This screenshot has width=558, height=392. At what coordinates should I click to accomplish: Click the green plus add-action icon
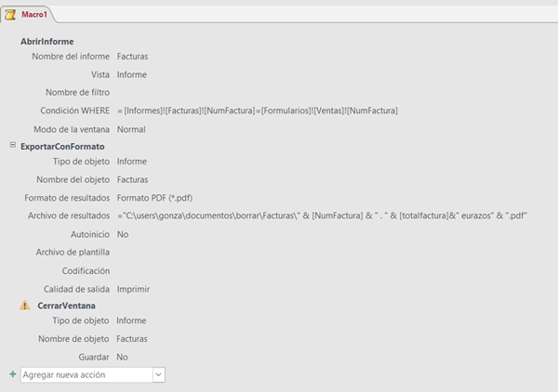point(12,374)
